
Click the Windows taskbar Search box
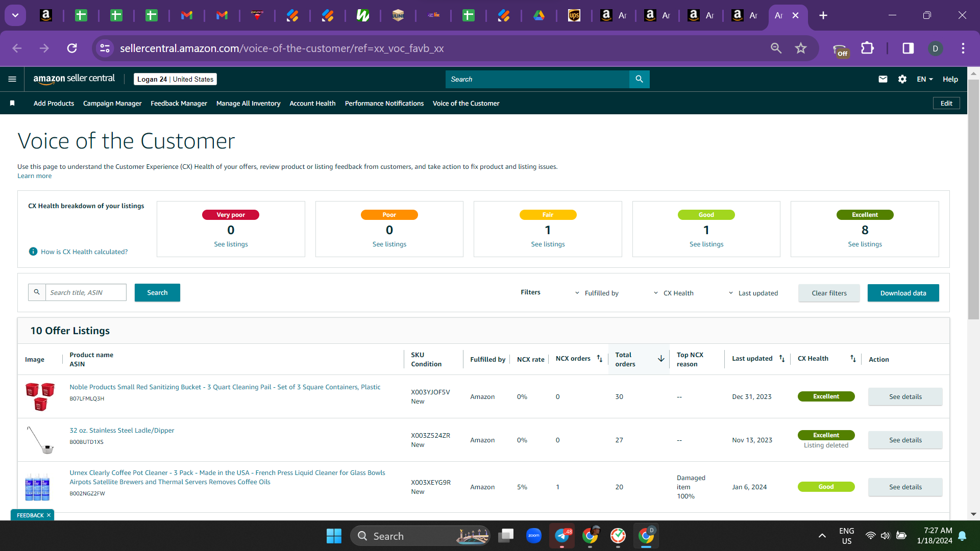pos(420,536)
